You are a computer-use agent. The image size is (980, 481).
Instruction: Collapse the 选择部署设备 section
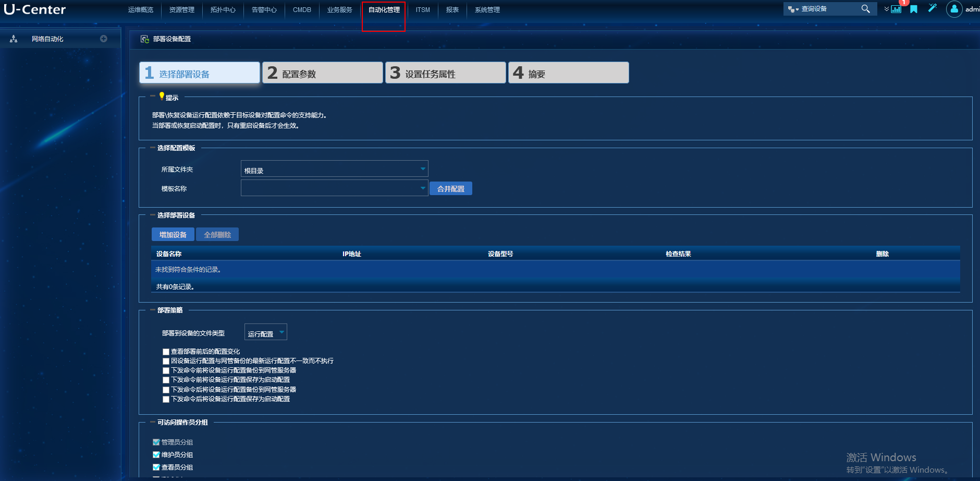[153, 215]
